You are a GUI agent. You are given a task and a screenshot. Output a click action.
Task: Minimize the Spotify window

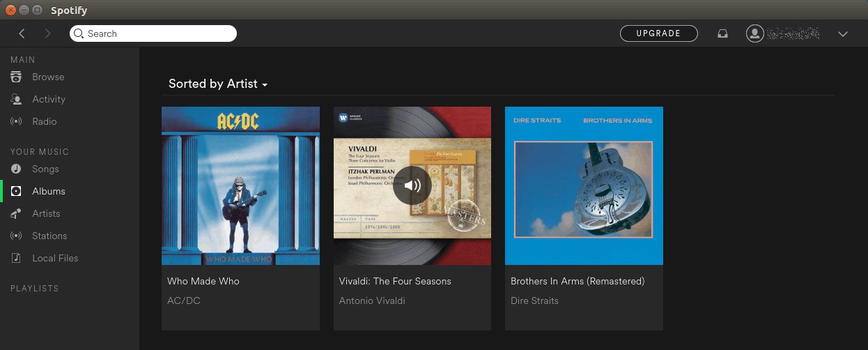click(x=24, y=10)
